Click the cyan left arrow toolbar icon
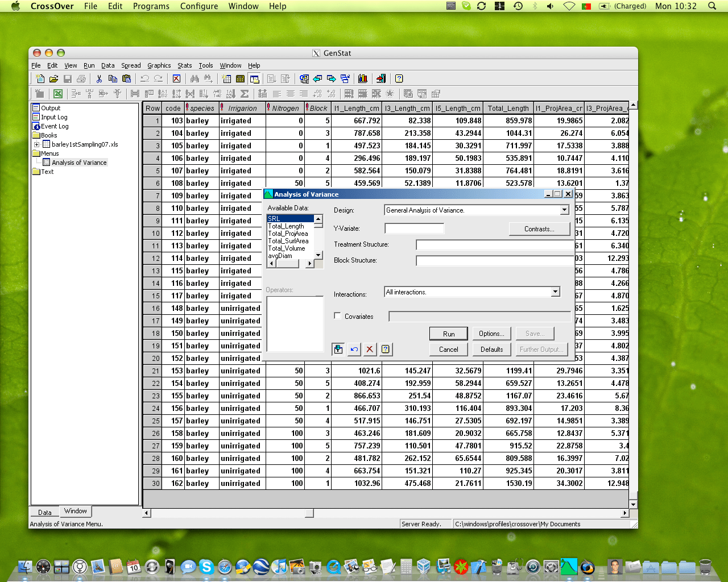Screen dimensions: 728x582 pyautogui.click(x=317, y=79)
